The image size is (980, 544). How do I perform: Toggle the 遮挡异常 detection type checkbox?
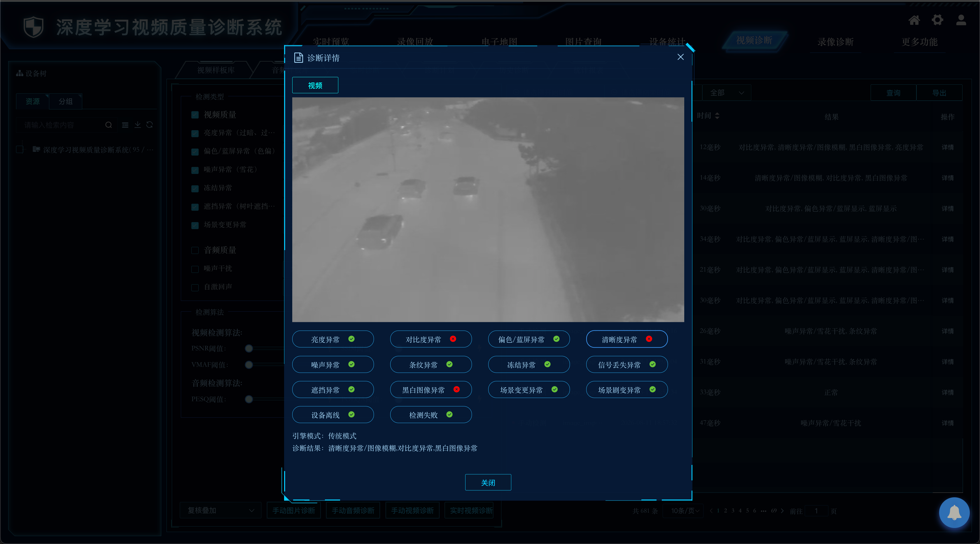pyautogui.click(x=195, y=207)
